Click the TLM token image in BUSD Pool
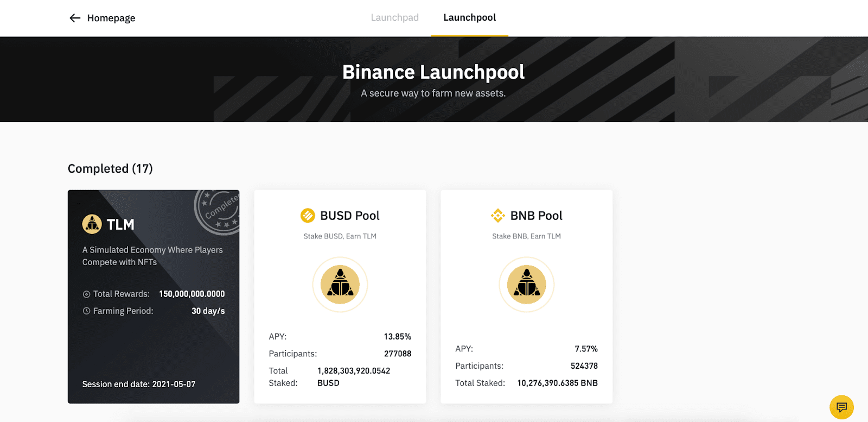Image resolution: width=868 pixels, height=422 pixels. click(x=340, y=285)
